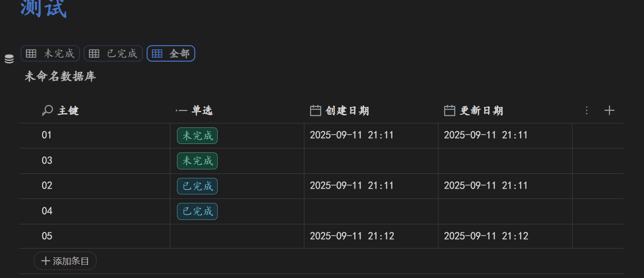Screen dimensions: 644x278
Task: Switch to the 已完成 view tab
Action: (x=113, y=54)
